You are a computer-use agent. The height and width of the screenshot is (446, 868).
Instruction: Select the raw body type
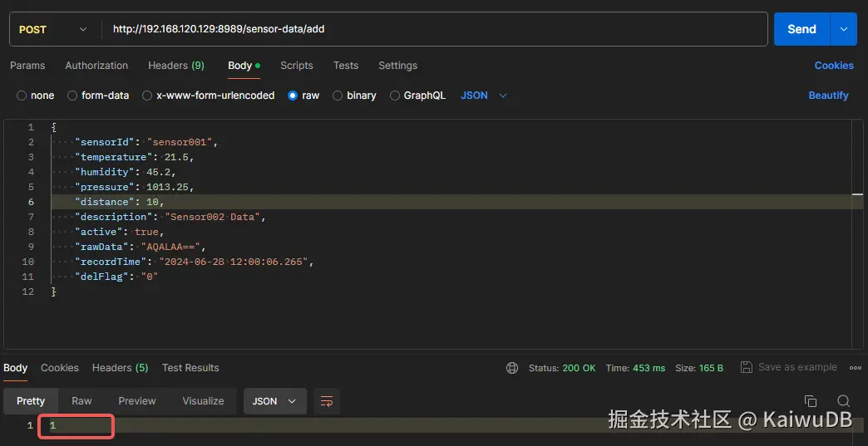pyautogui.click(x=303, y=95)
